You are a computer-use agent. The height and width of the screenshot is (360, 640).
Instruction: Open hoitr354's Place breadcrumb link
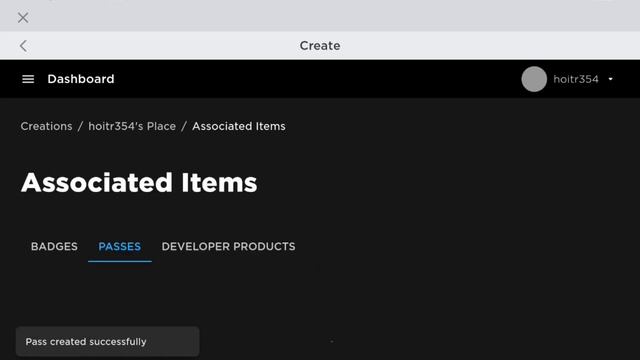pos(132,126)
